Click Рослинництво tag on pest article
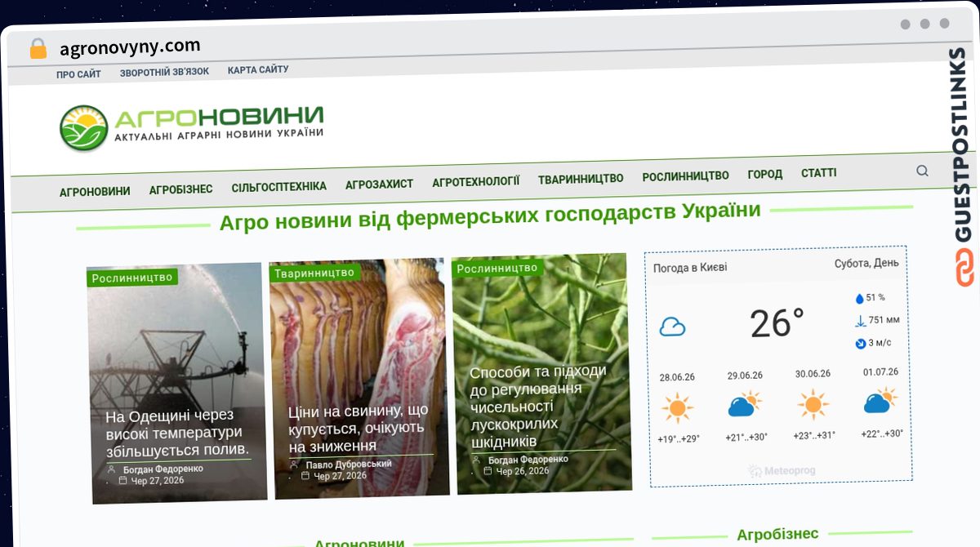Screen dimensions: 980x547 coord(497,268)
